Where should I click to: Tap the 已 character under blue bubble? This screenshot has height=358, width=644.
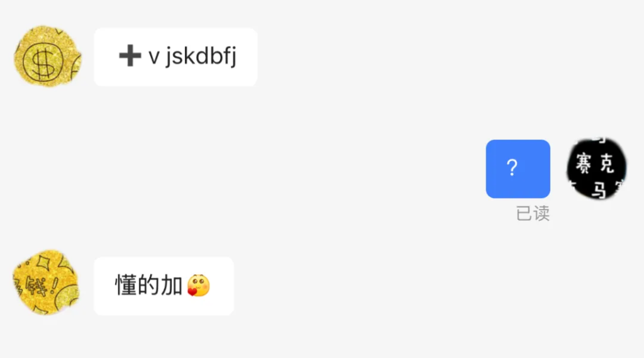tap(524, 213)
